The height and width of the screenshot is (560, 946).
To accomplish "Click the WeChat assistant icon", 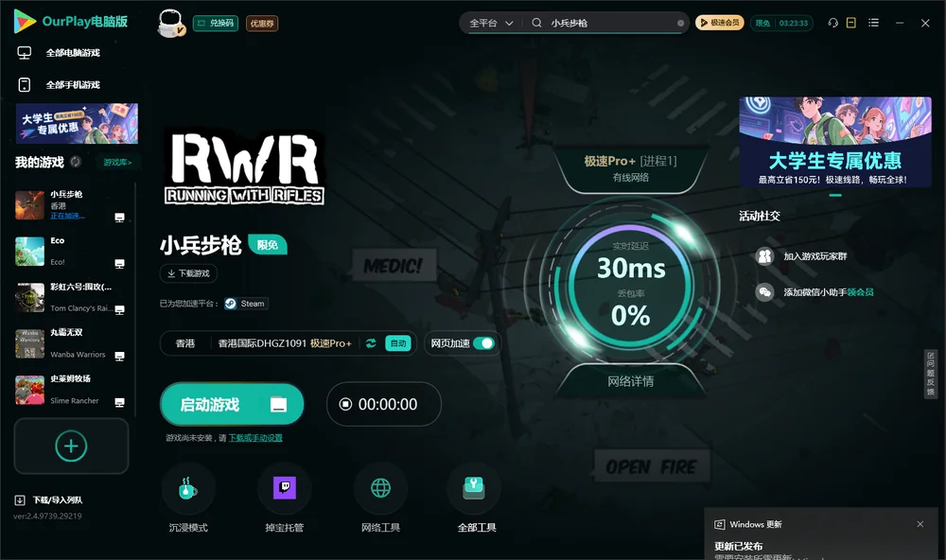I will click(x=764, y=292).
